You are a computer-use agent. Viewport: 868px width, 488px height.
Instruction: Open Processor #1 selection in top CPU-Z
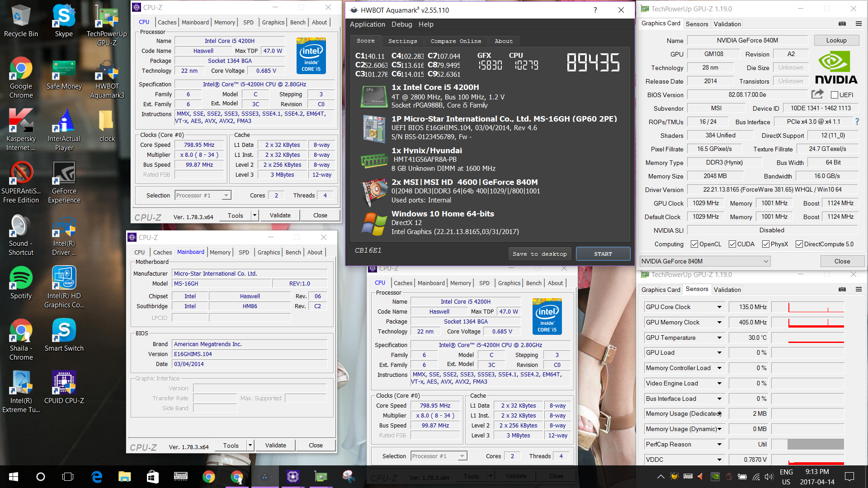(203, 195)
